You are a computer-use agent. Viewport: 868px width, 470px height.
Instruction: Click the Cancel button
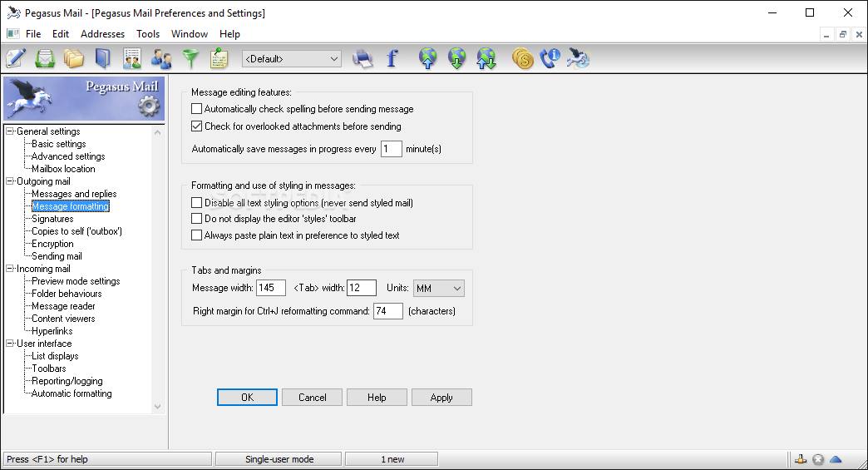coord(313,398)
